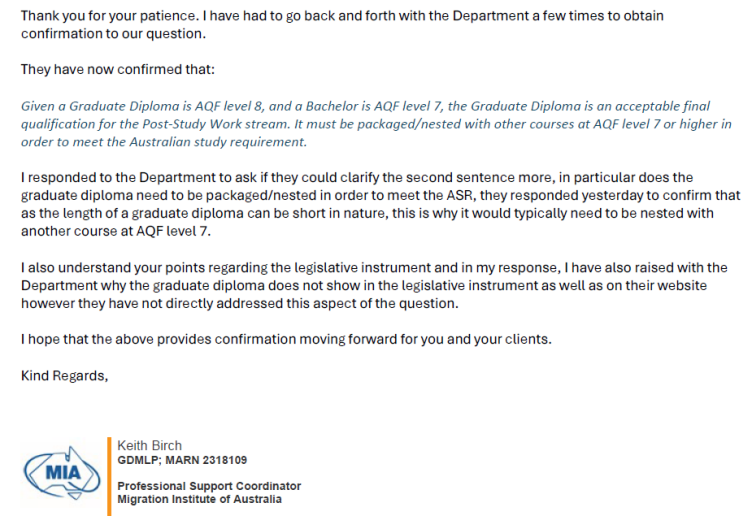Click the italic 'Australian study requirement' phrase
Screen dimensions: 753x517
click(x=218, y=142)
